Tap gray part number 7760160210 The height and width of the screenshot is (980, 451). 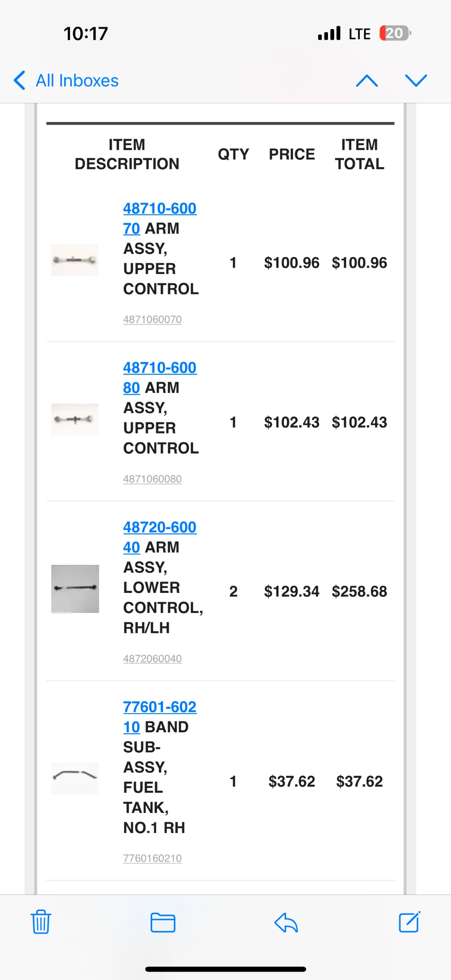152,858
